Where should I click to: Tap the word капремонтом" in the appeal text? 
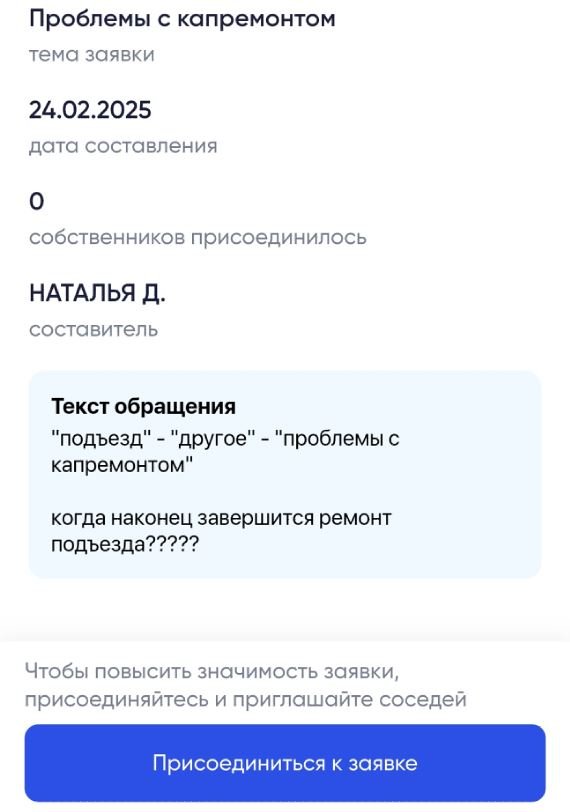click(122, 465)
